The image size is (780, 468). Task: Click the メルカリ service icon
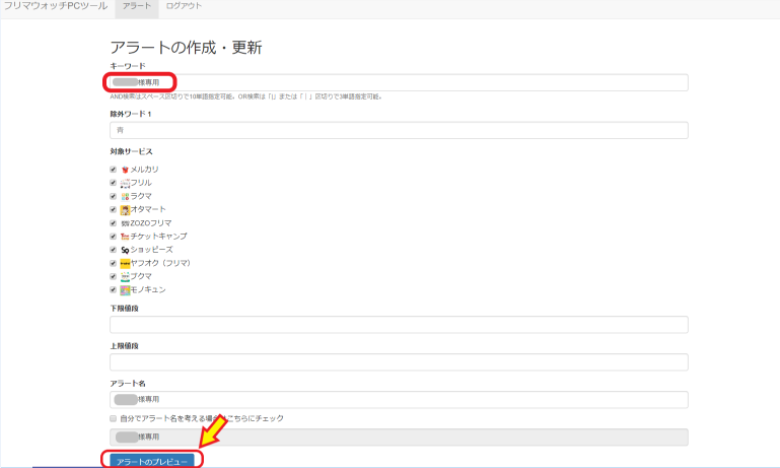125,170
